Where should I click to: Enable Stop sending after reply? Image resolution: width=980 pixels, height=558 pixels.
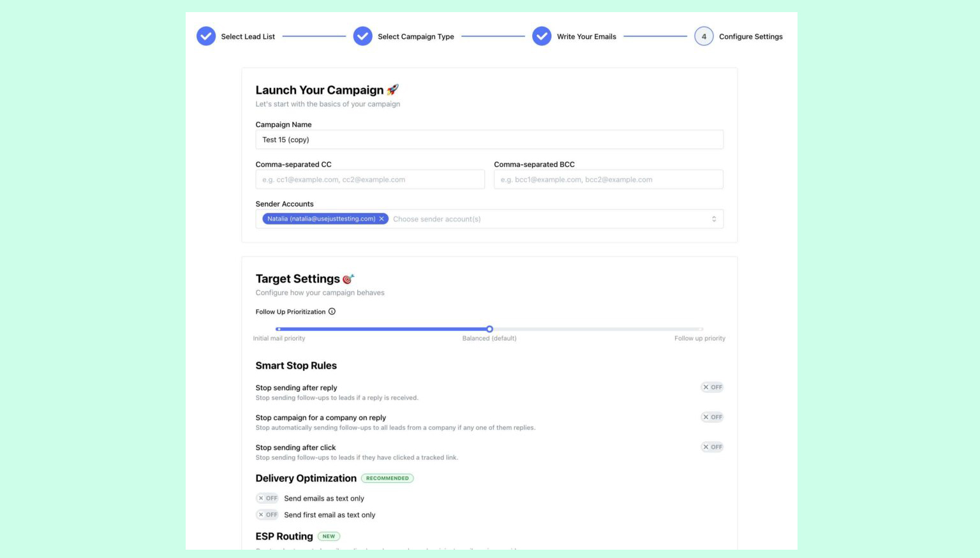[x=711, y=387]
